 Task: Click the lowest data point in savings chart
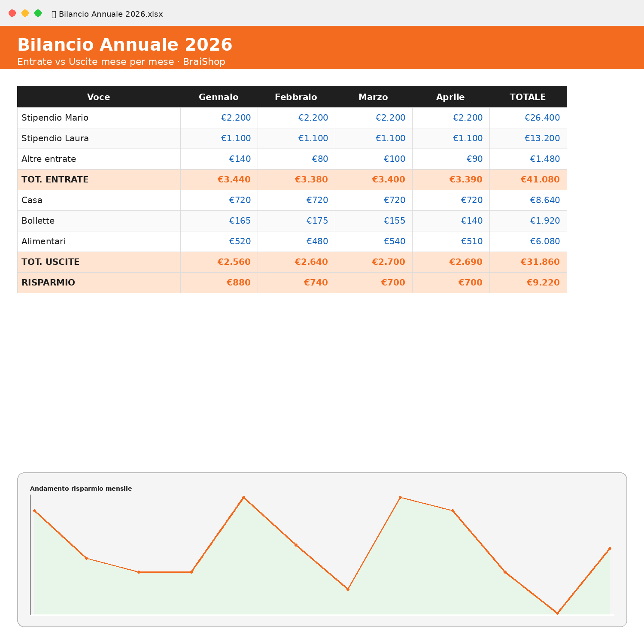[x=557, y=613]
